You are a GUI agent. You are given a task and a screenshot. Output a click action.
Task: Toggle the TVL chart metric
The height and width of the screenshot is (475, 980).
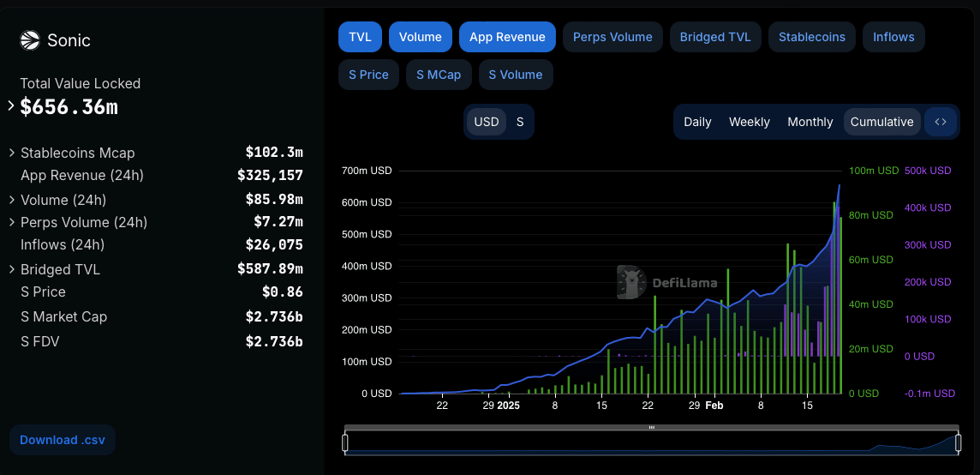pyautogui.click(x=360, y=37)
